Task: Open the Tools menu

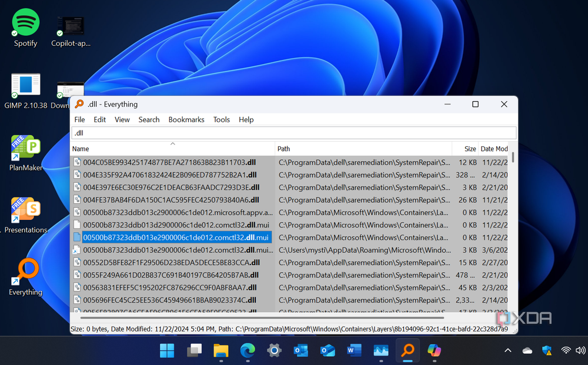Action: click(221, 119)
